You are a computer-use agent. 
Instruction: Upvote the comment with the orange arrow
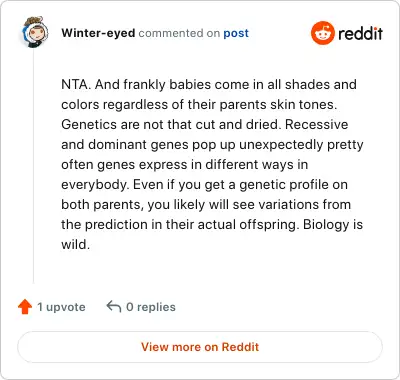tap(25, 307)
